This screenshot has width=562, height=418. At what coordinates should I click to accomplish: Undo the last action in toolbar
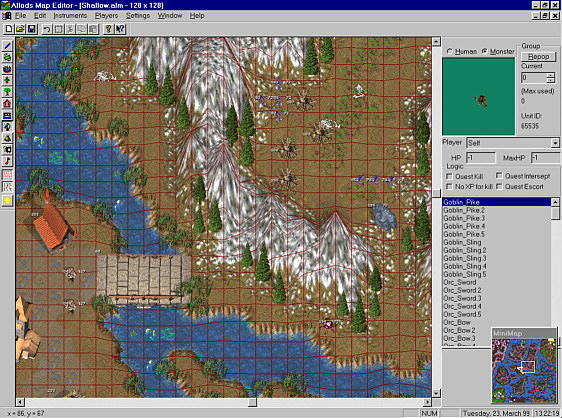tap(47, 29)
